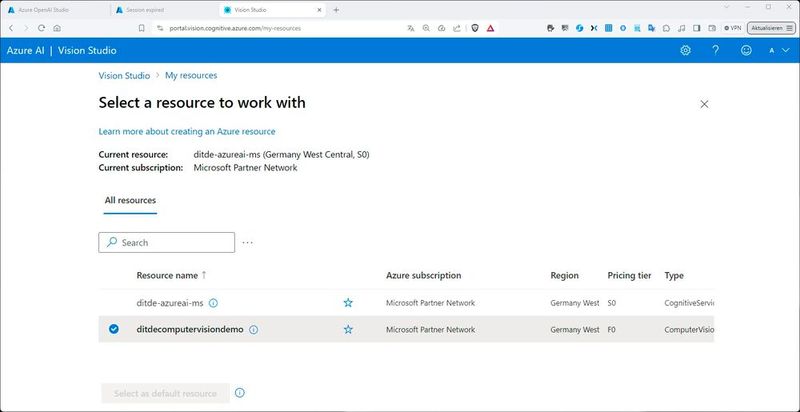Click the Pricing tier column header
Viewport: 800px width, 412px height.
(629, 275)
